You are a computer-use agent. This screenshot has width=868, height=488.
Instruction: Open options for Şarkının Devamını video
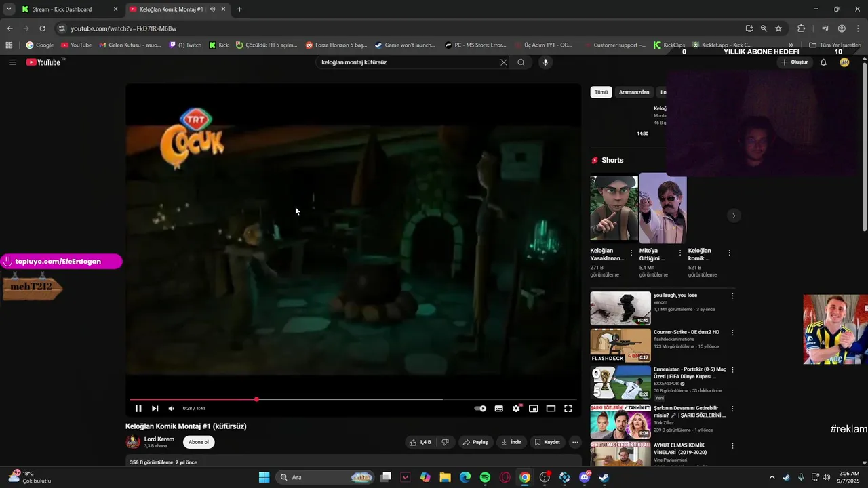tap(732, 409)
